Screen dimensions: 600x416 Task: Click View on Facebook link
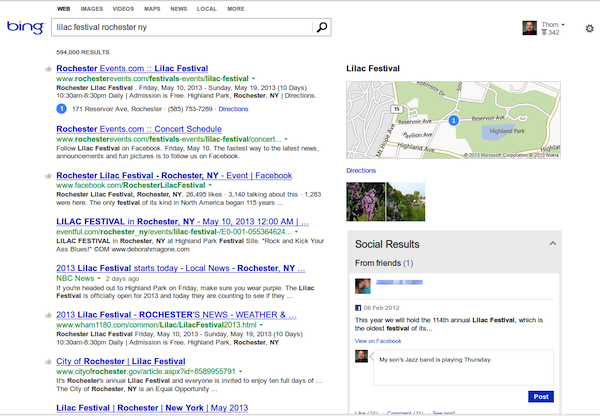point(378,341)
